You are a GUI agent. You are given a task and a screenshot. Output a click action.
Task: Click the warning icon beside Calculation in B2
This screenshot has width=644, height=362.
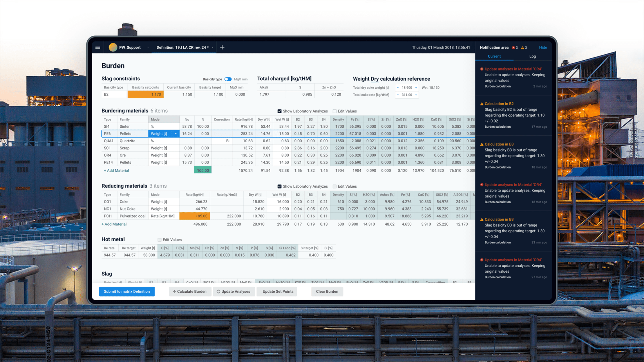[481, 104]
